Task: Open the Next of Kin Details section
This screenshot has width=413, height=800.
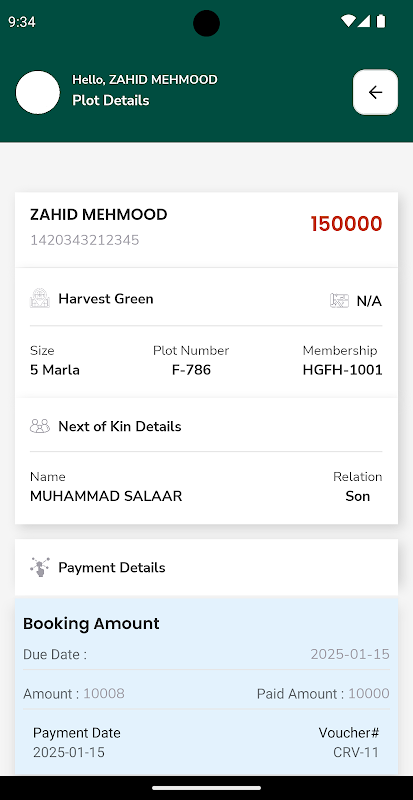Action: point(206,426)
